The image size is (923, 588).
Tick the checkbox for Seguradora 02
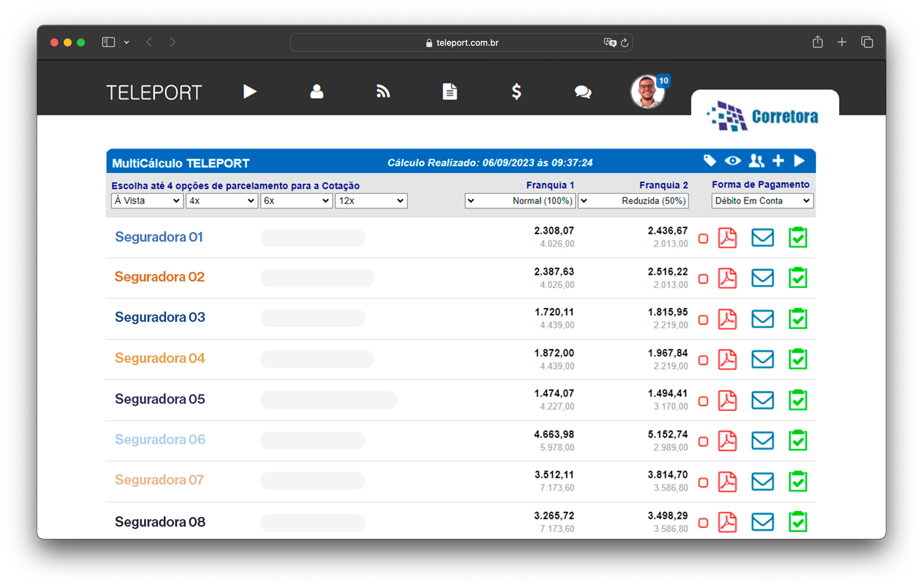coord(703,279)
